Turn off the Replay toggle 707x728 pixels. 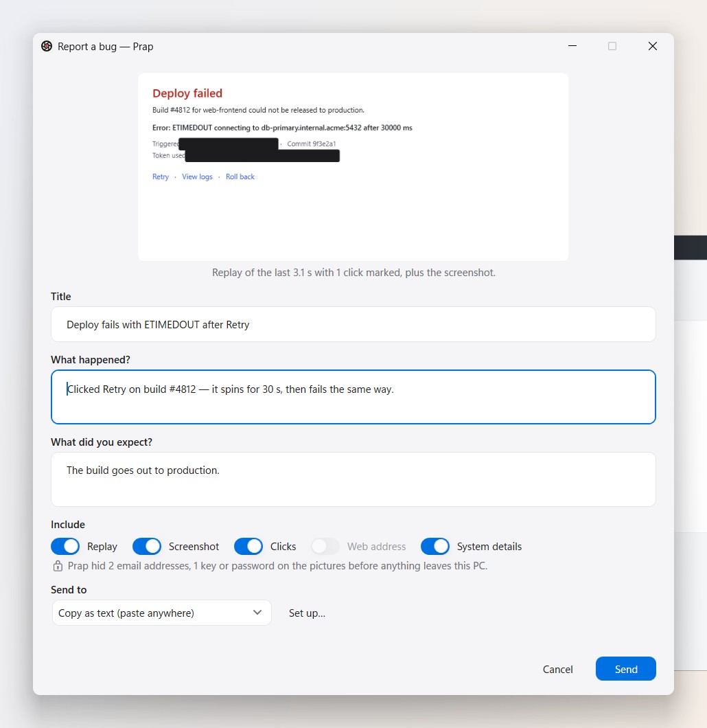click(65, 547)
